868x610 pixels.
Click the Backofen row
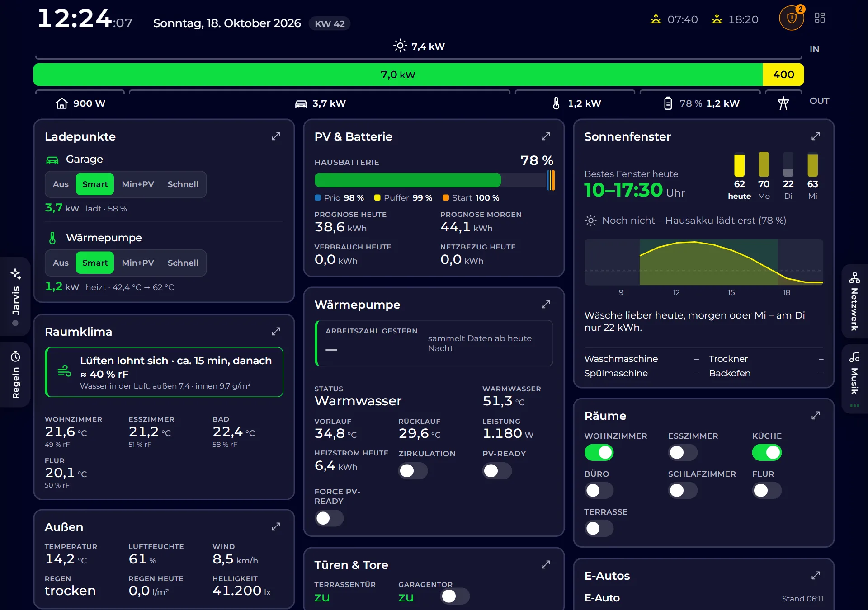(766, 373)
